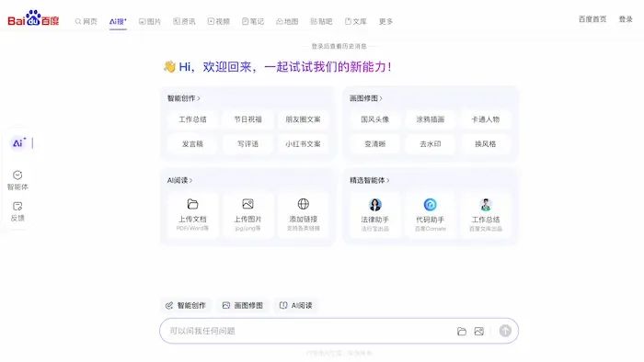Click the 登录 link

coord(626,19)
